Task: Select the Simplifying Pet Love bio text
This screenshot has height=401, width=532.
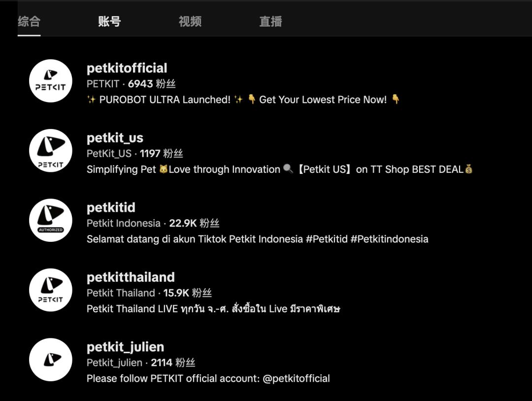Action: click(x=280, y=169)
